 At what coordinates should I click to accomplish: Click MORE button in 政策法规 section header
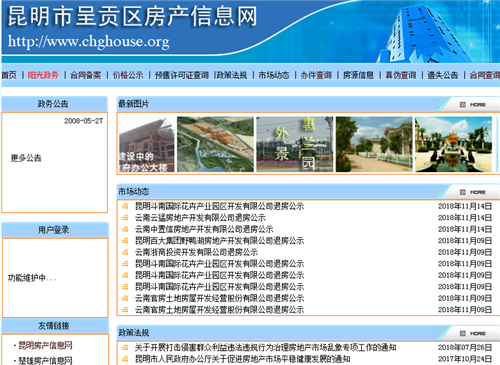473,333
